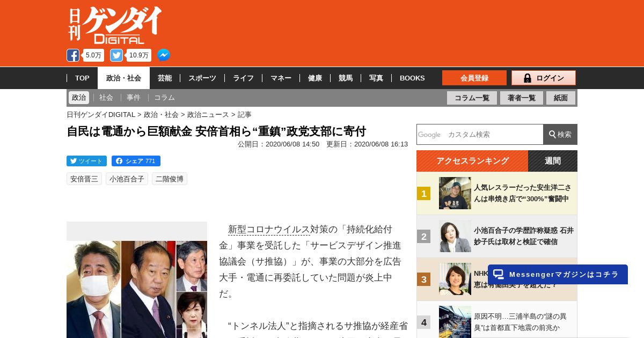This screenshot has width=644, height=338.
Task: Focus the Google custom search field
Action: pyautogui.click(x=480, y=134)
